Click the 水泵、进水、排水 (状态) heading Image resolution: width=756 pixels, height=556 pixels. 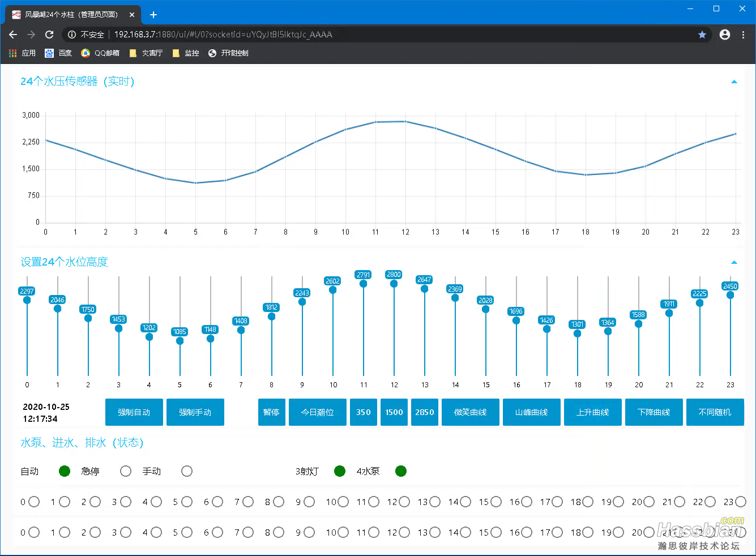[x=82, y=443]
